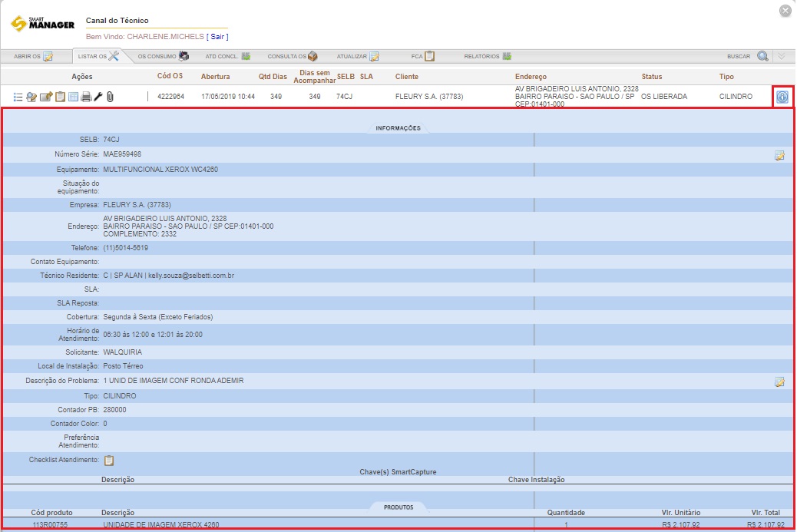Click the problem description 1 UNID DE IMAGEM CONF RONDA ADEMIR

(174, 381)
